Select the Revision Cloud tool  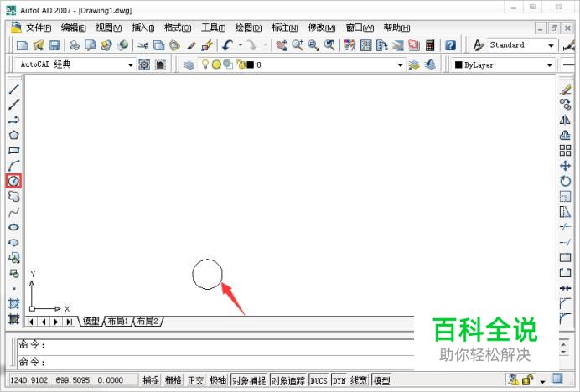[13, 196]
